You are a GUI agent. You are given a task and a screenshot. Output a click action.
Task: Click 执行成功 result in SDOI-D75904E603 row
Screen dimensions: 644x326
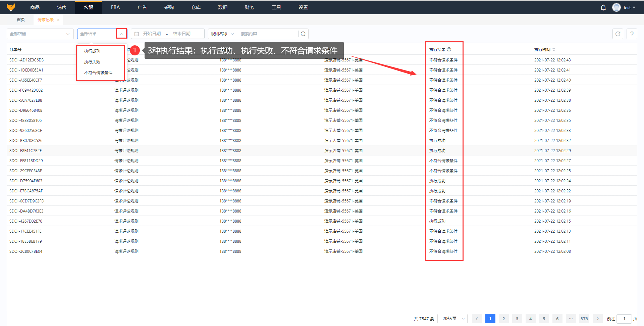click(x=437, y=181)
